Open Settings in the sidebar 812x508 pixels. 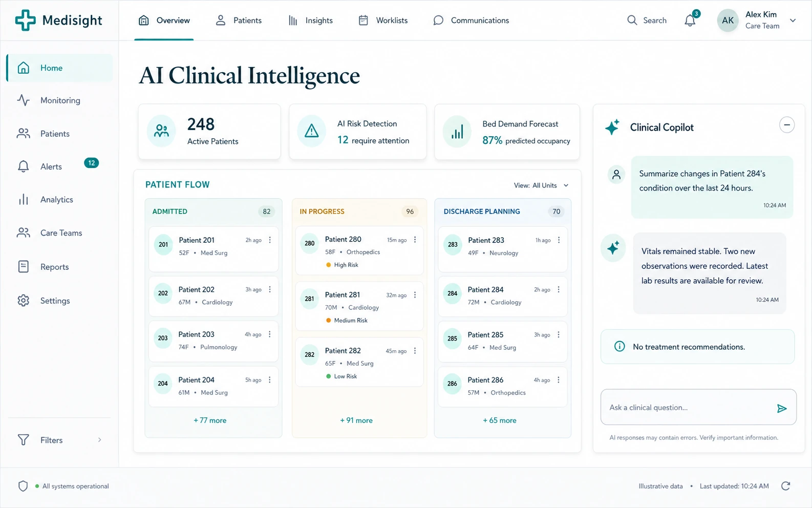59,301
